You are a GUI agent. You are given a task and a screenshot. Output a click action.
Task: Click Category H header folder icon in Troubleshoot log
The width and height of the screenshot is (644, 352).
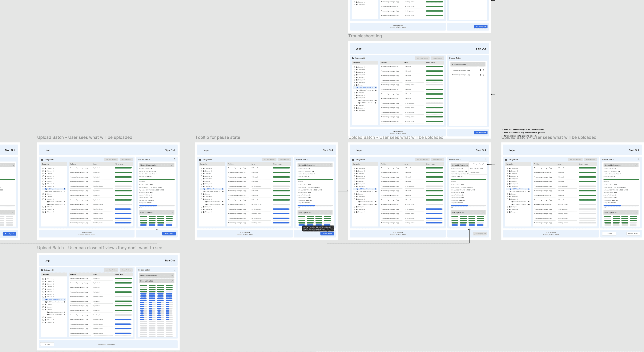(353, 58)
